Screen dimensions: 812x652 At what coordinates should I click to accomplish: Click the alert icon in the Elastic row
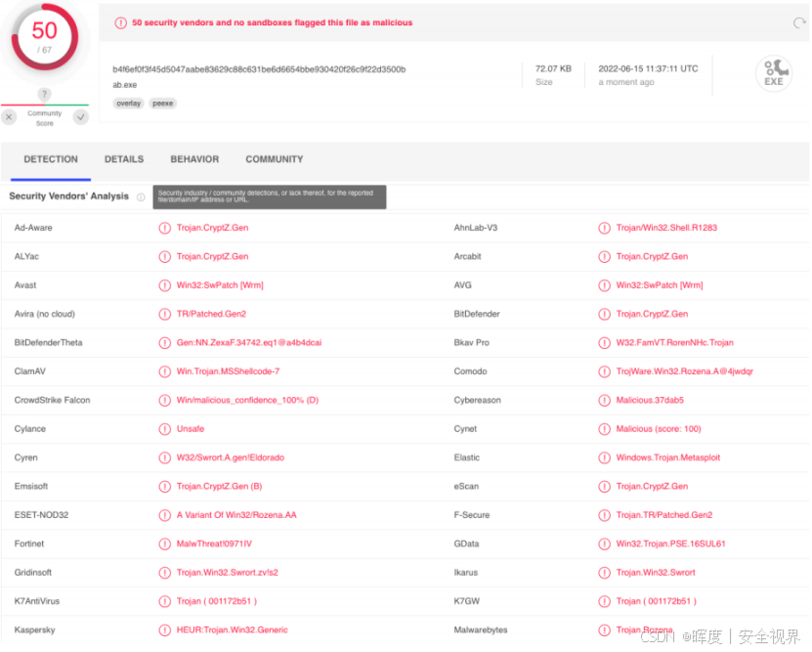pos(604,457)
